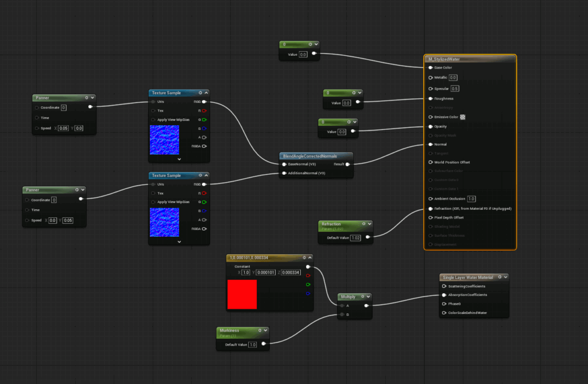Viewport: 588px width, 384px height.
Task: Click the Refraction parameter output pin
Action: coord(367,236)
